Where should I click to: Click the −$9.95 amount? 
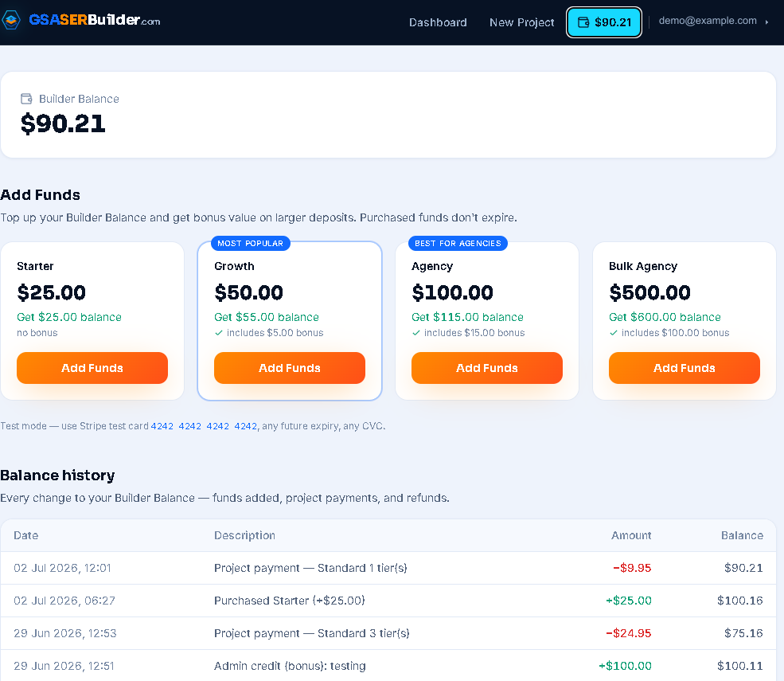click(x=632, y=568)
